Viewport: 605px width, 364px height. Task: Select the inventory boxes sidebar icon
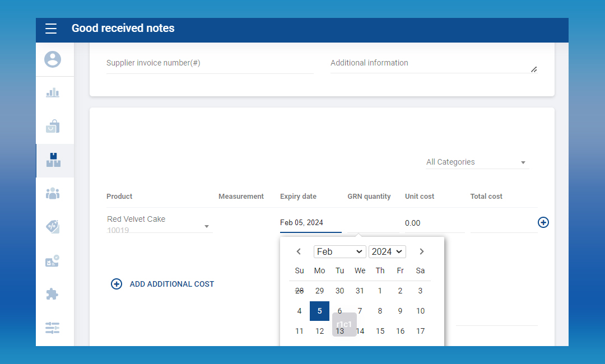click(53, 160)
